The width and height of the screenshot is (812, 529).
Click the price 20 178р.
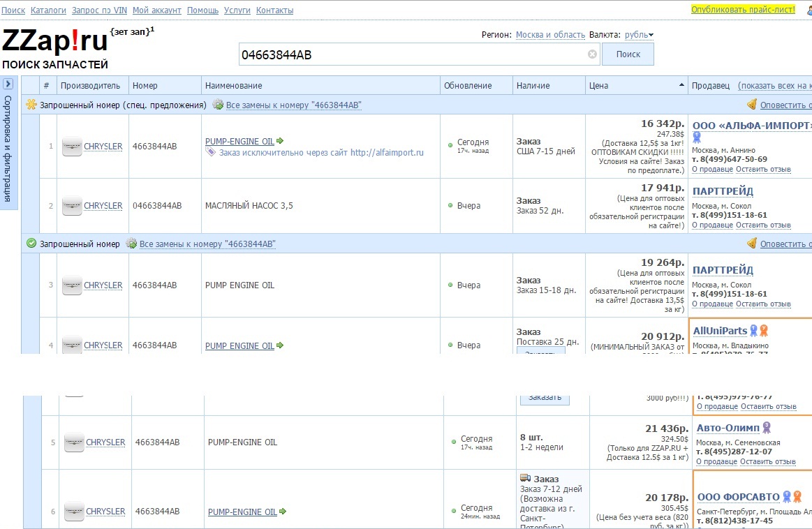pos(667,498)
